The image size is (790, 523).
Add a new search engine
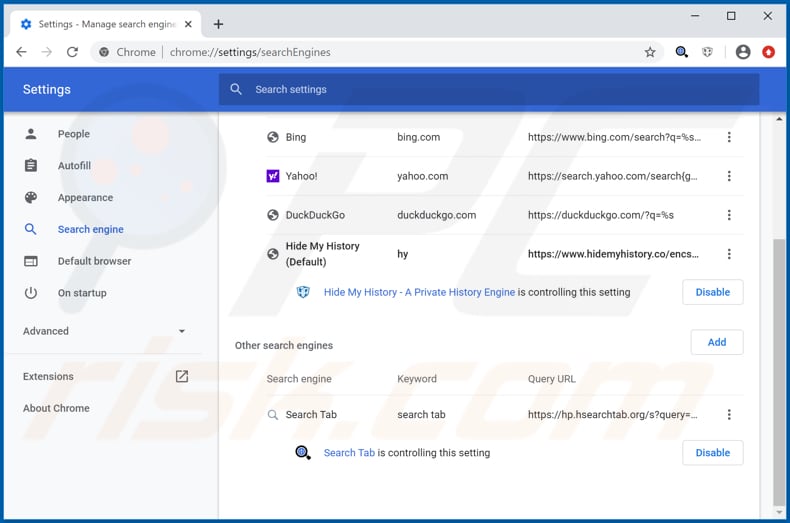click(x=717, y=342)
